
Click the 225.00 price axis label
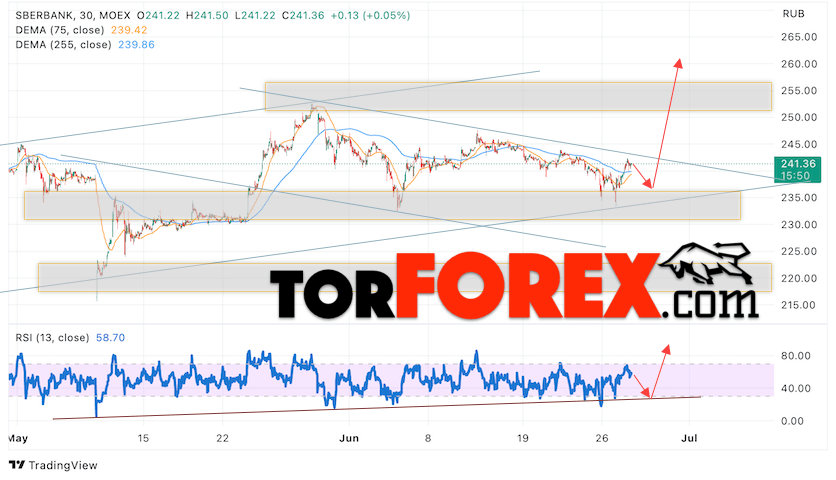coord(799,251)
